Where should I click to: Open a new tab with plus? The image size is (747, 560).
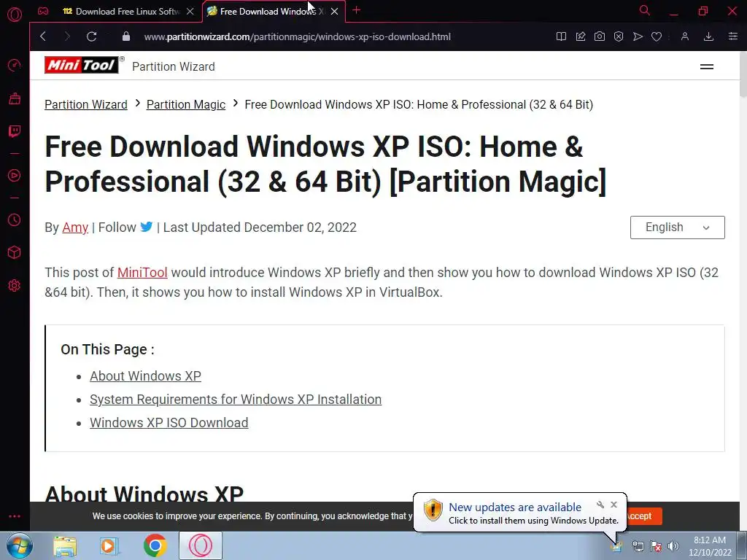pos(356,10)
